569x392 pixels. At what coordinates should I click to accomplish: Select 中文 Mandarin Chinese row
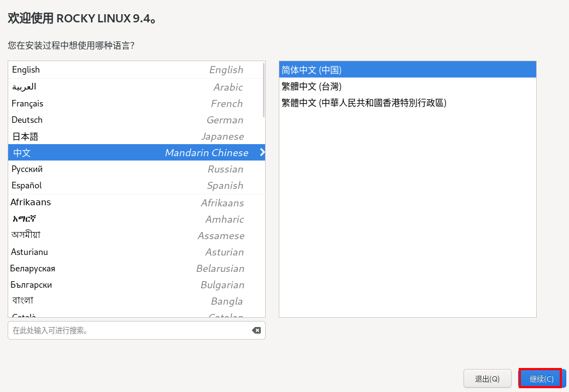click(137, 152)
